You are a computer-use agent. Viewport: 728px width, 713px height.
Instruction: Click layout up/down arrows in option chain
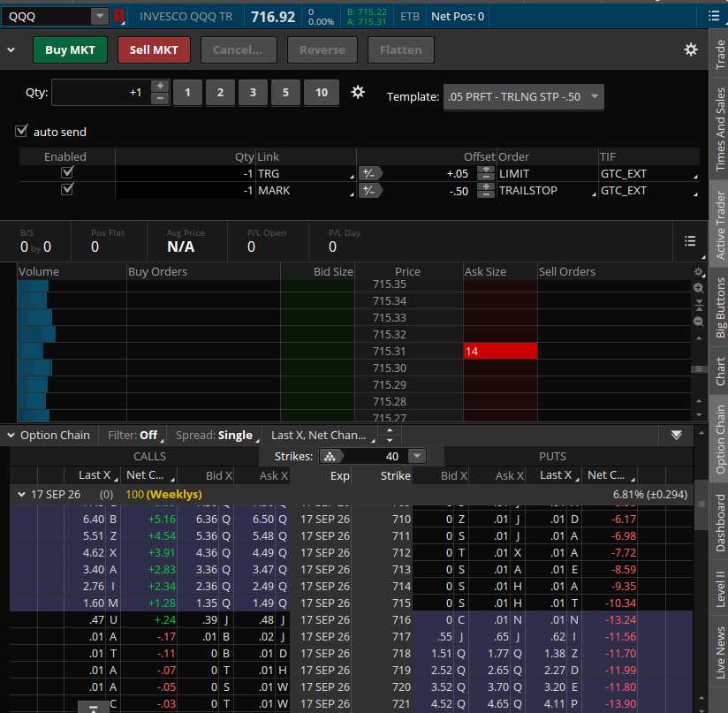pyautogui.click(x=390, y=435)
